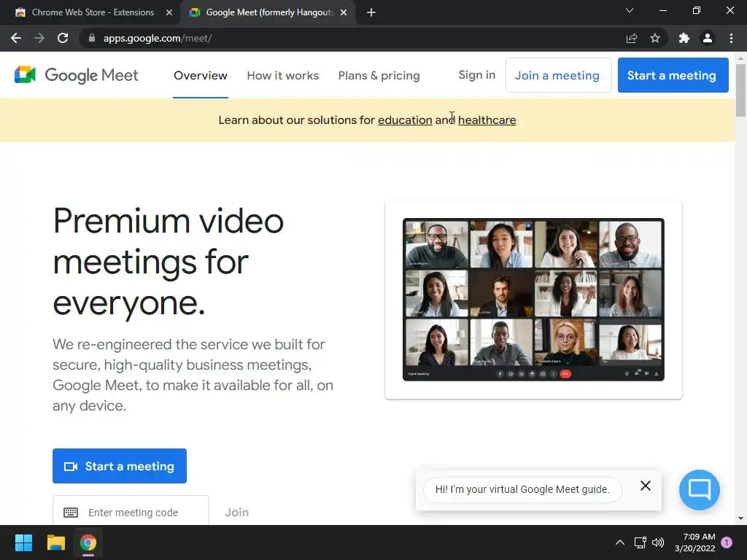Show hidden system tray icons

point(620,542)
